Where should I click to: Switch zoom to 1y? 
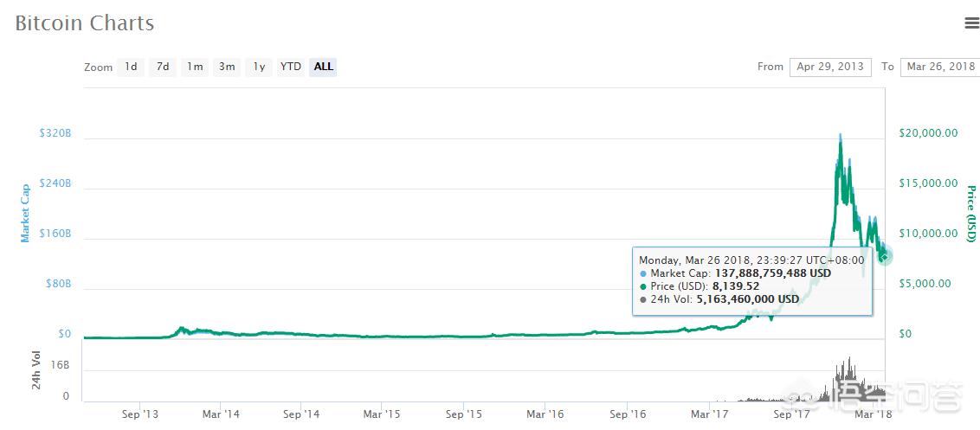point(259,67)
